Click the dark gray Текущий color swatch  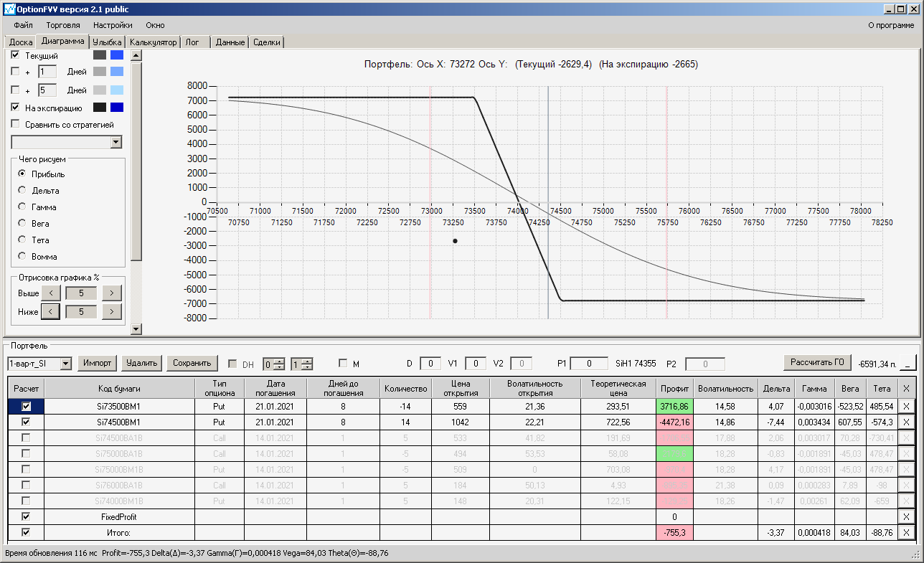pyautogui.click(x=100, y=55)
